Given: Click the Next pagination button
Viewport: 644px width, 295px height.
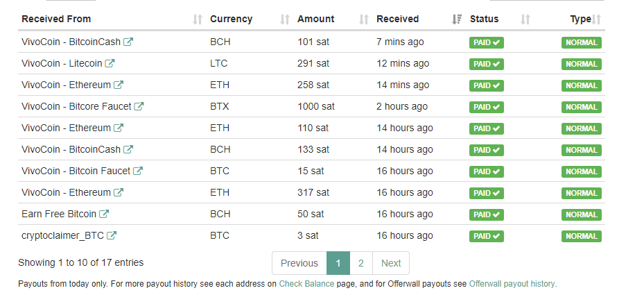Looking at the screenshot, I should click(x=391, y=263).
